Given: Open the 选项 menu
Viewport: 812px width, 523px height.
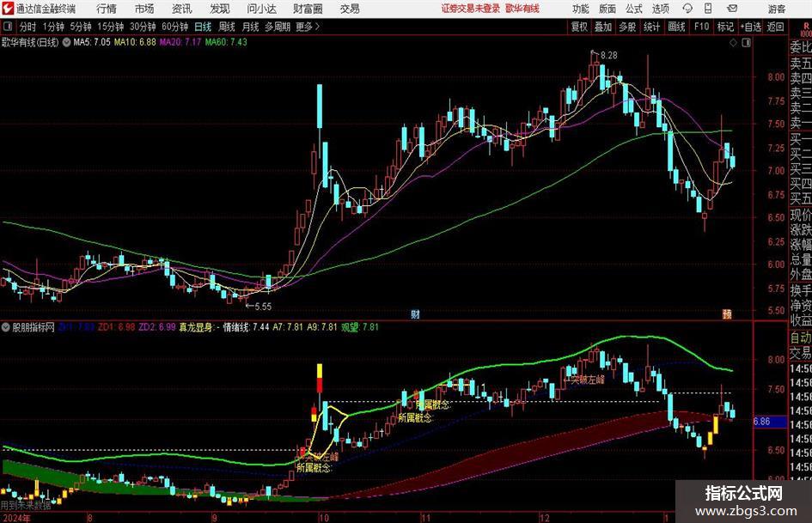Looking at the screenshot, I should point(660,9).
